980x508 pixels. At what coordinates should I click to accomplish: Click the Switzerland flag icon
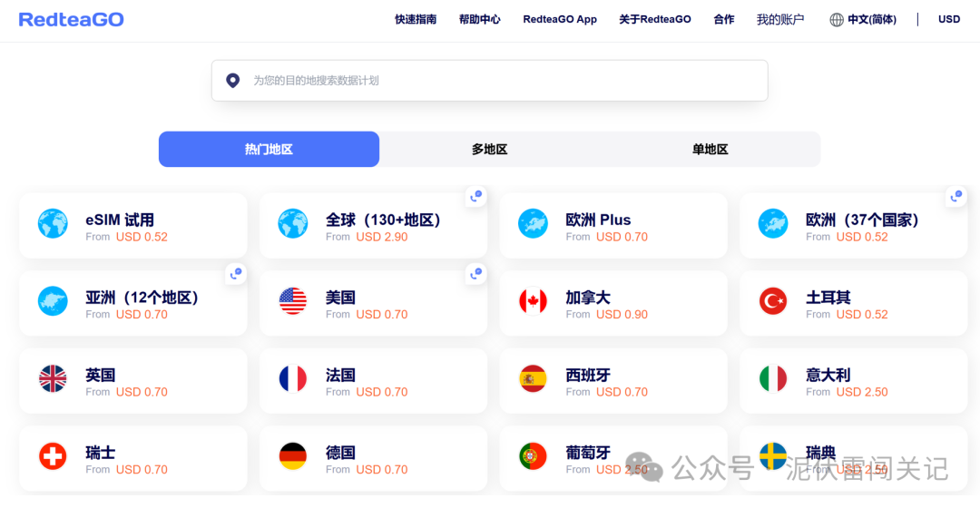[x=54, y=455]
